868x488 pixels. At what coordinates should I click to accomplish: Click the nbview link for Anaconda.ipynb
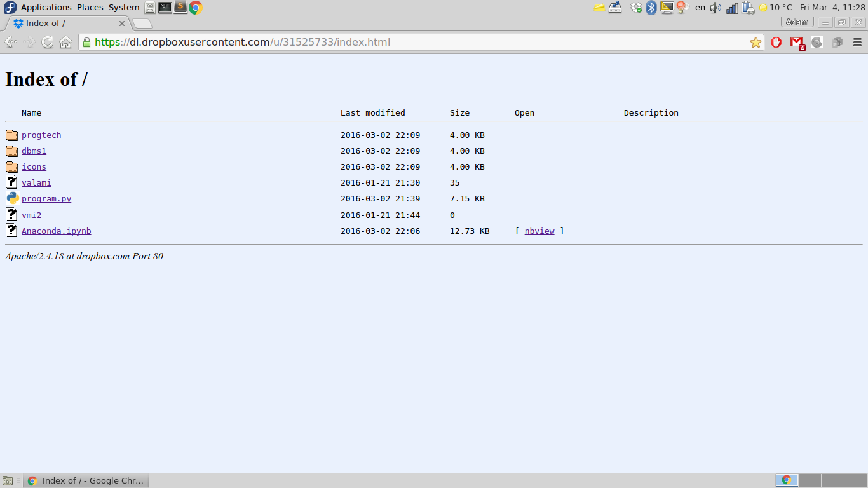coord(539,231)
